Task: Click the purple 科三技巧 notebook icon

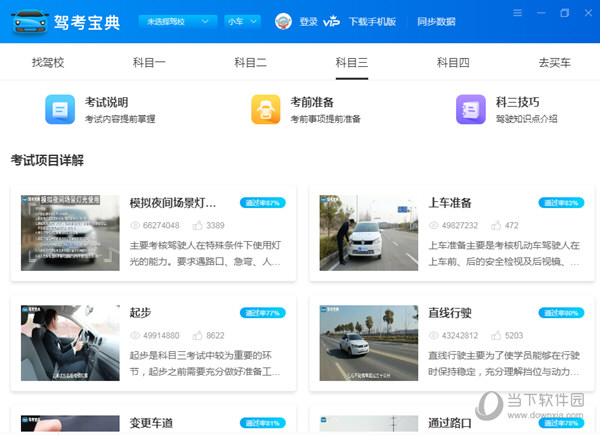Action: click(471, 109)
